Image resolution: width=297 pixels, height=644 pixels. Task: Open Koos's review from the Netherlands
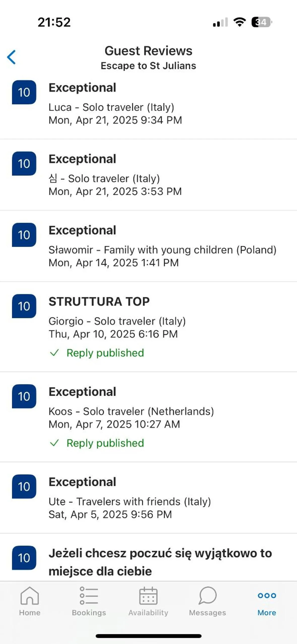[131, 411]
